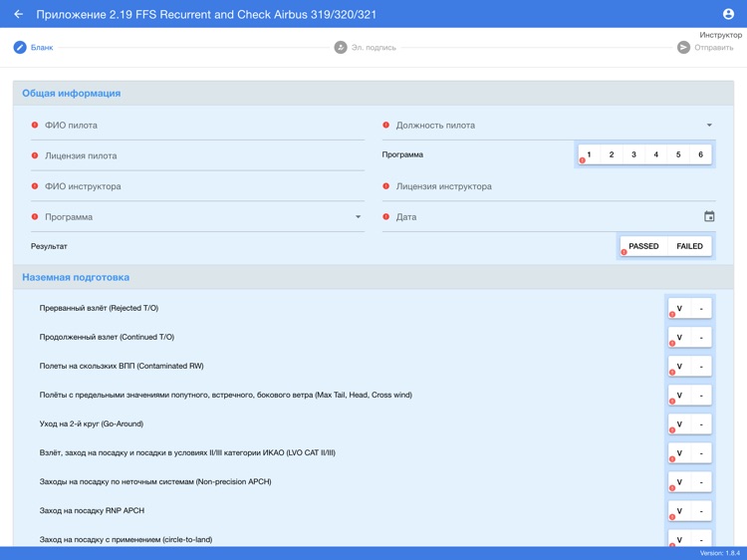Mark V for LVO CAT II/III row
The height and width of the screenshot is (560, 747).
pyautogui.click(x=679, y=453)
